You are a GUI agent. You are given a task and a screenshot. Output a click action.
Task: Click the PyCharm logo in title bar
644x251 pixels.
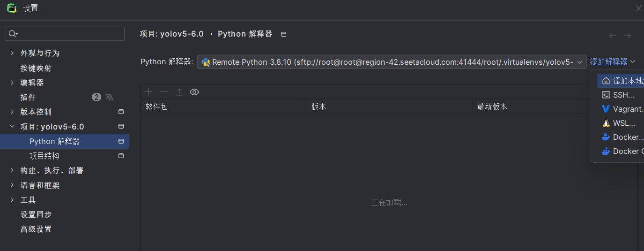[x=12, y=8]
